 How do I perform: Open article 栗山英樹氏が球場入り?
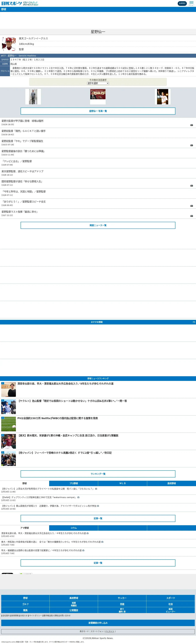tap(49, 506)
